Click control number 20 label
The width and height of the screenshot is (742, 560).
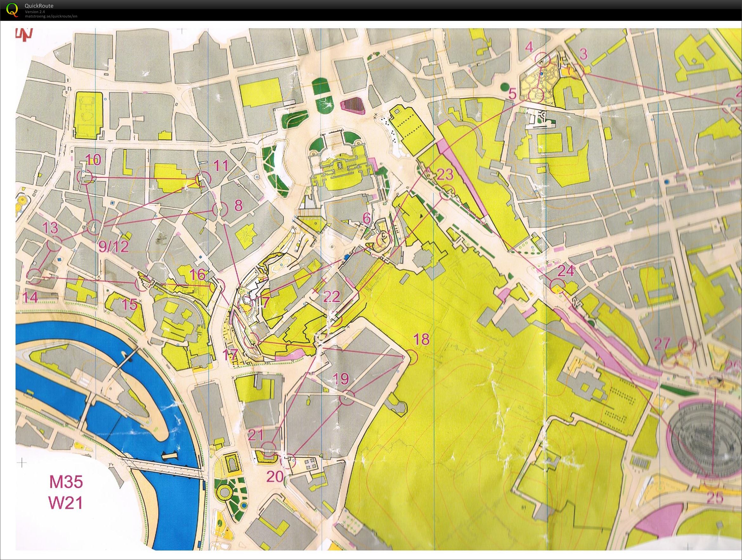click(x=275, y=477)
